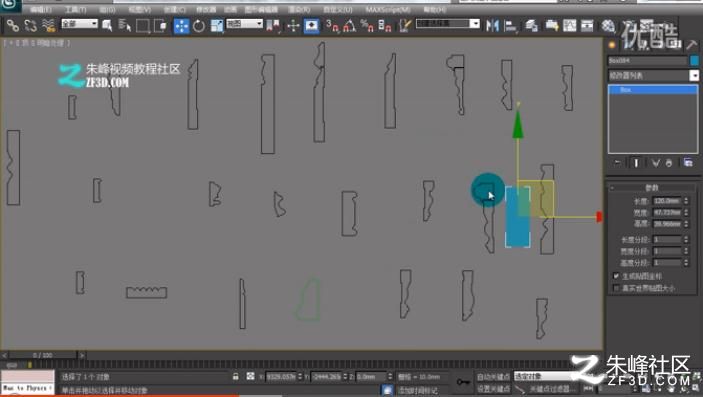This screenshot has height=397, width=703.
Task: Click the Length Segs spinner arrows
Action: 686,240
